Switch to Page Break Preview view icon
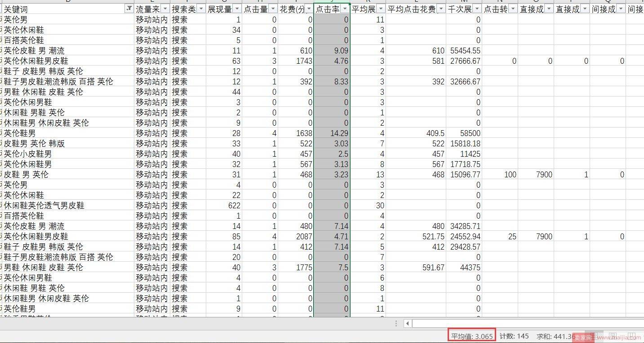 (631, 336)
